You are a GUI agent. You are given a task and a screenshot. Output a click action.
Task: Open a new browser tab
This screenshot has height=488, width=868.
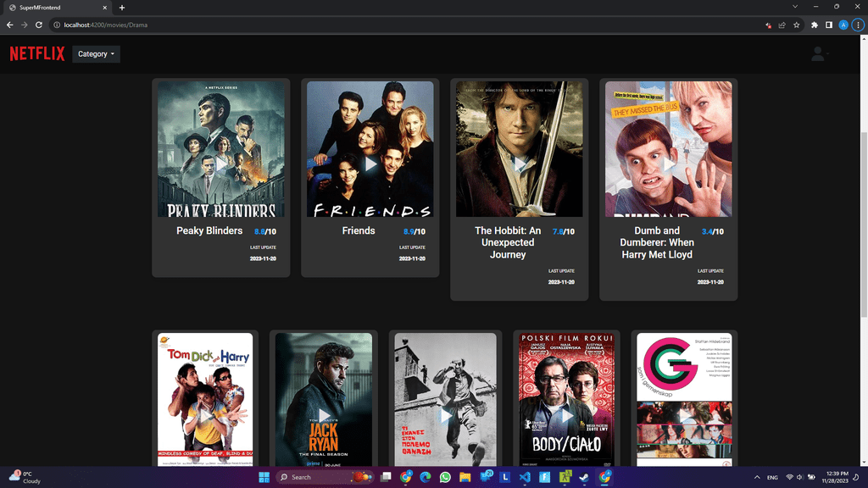tap(122, 8)
